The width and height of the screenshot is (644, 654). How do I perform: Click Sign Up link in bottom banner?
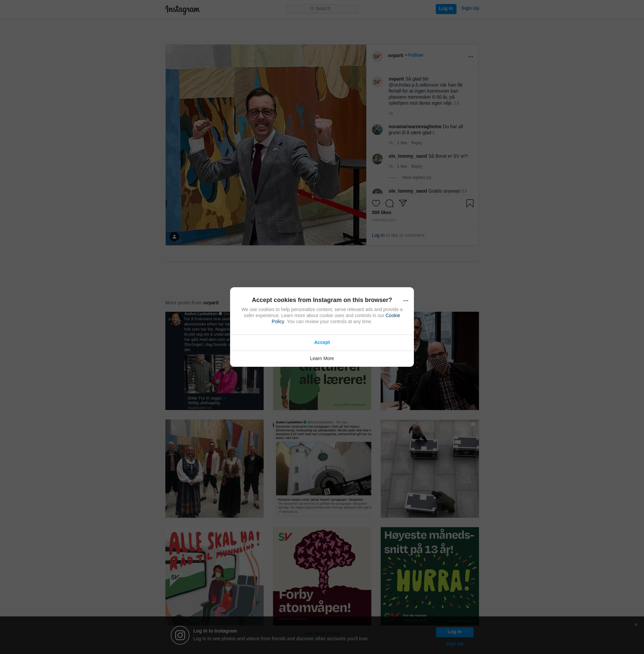pos(454,644)
